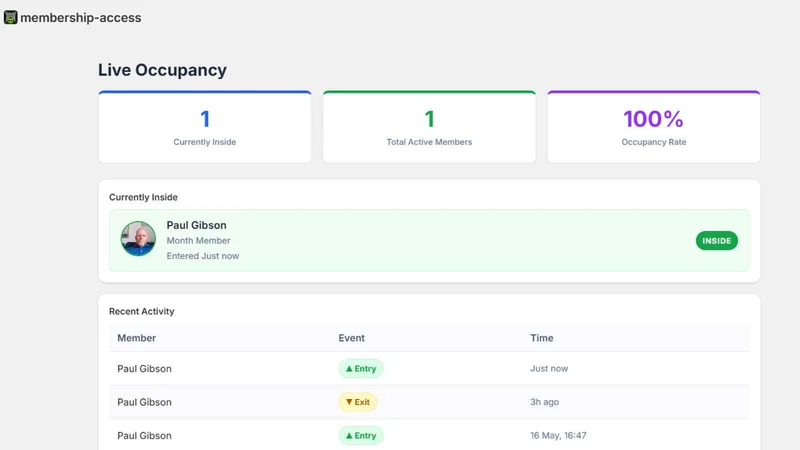
Task: Click the Member column header
Action: tap(136, 338)
